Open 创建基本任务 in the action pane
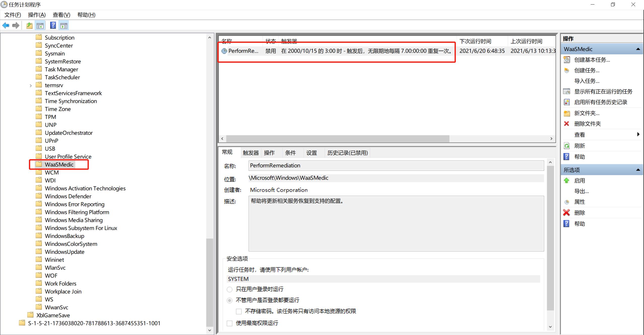The height and width of the screenshot is (335, 644). (x=592, y=60)
